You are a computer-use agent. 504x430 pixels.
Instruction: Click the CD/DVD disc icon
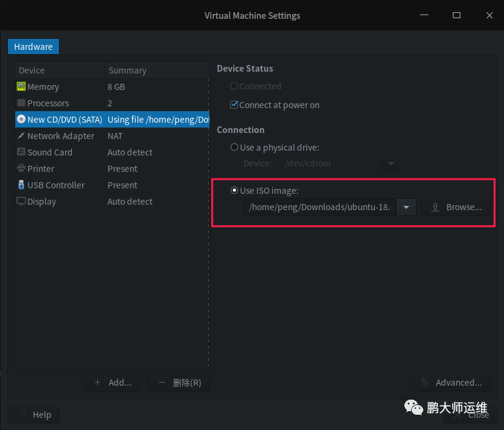point(21,120)
